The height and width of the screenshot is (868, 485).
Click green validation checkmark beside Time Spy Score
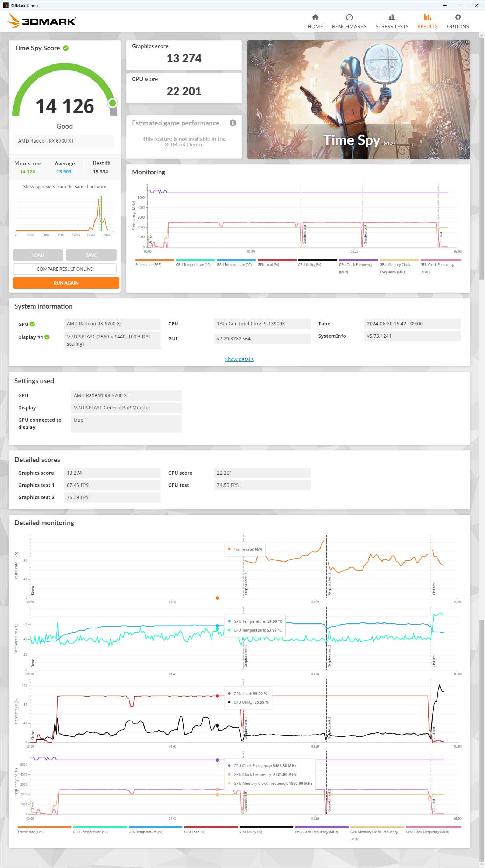click(66, 48)
